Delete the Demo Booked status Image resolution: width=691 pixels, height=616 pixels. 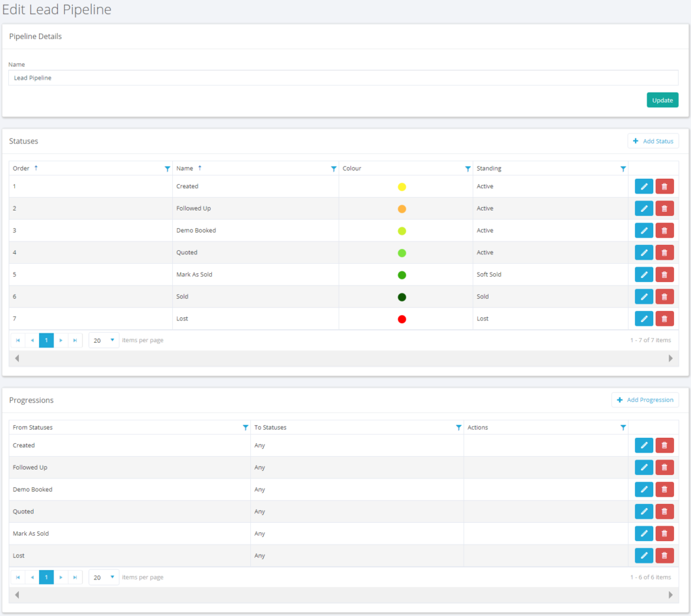664,231
